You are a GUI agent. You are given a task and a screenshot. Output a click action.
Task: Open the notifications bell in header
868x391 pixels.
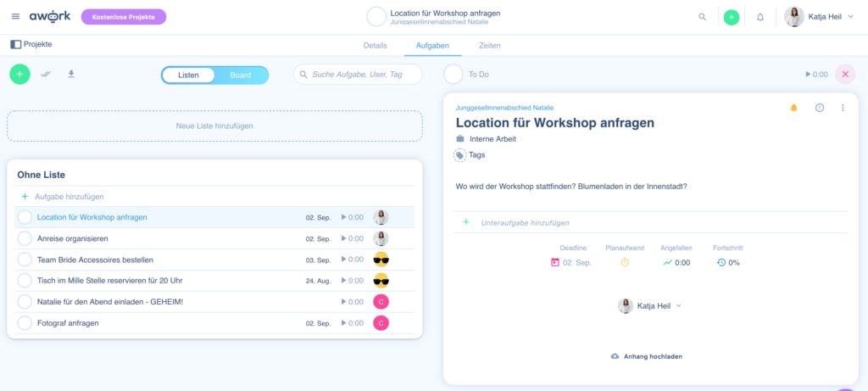point(759,17)
